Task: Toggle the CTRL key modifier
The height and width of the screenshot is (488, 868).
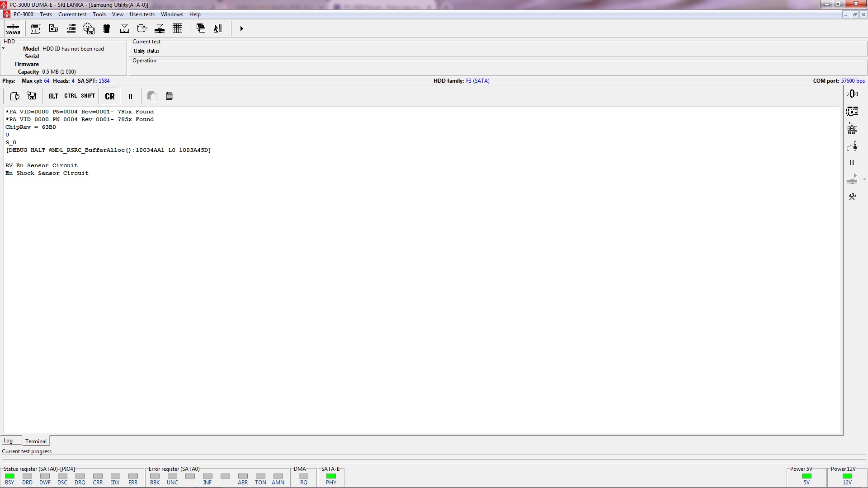Action: 71,96
